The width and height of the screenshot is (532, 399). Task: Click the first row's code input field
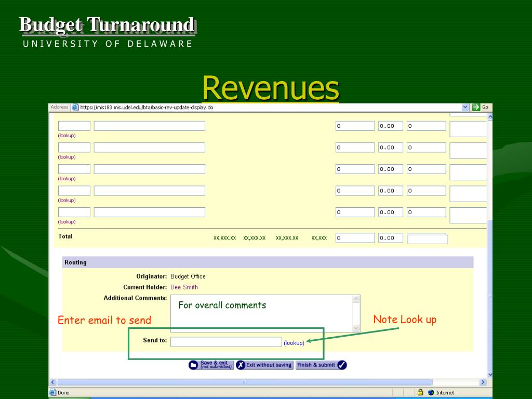(x=74, y=126)
